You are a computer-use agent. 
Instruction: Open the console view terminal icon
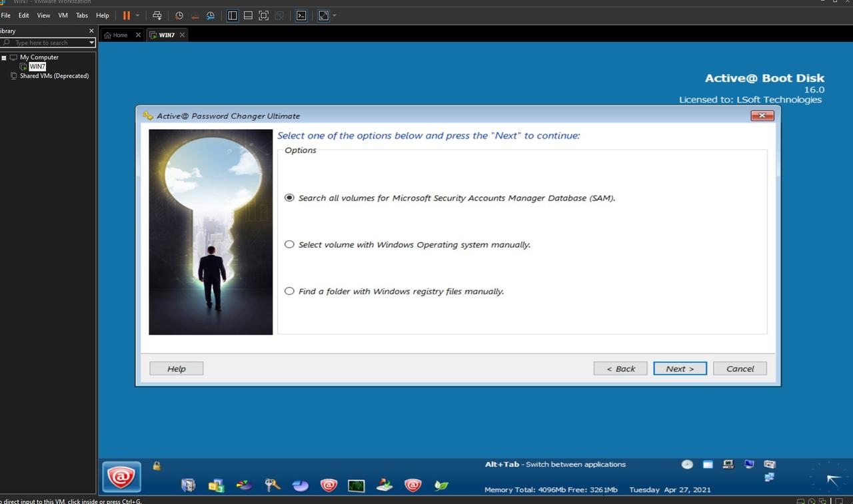(301, 15)
